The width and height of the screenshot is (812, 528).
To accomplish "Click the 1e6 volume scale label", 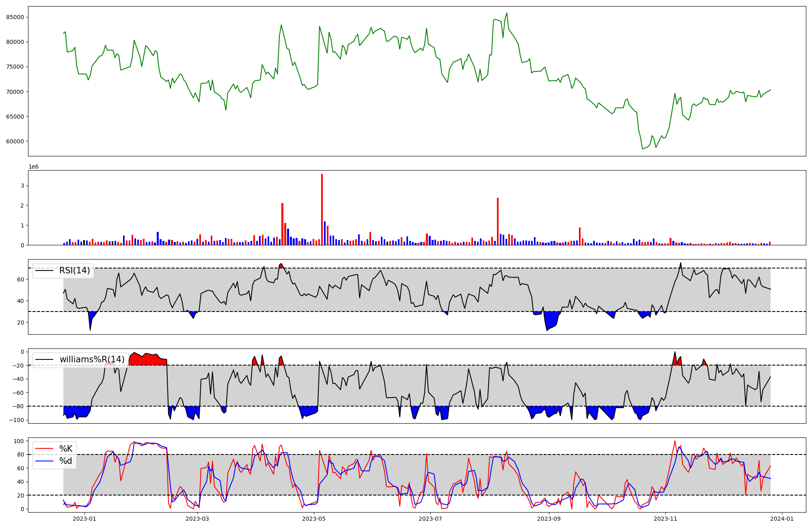I will (33, 167).
